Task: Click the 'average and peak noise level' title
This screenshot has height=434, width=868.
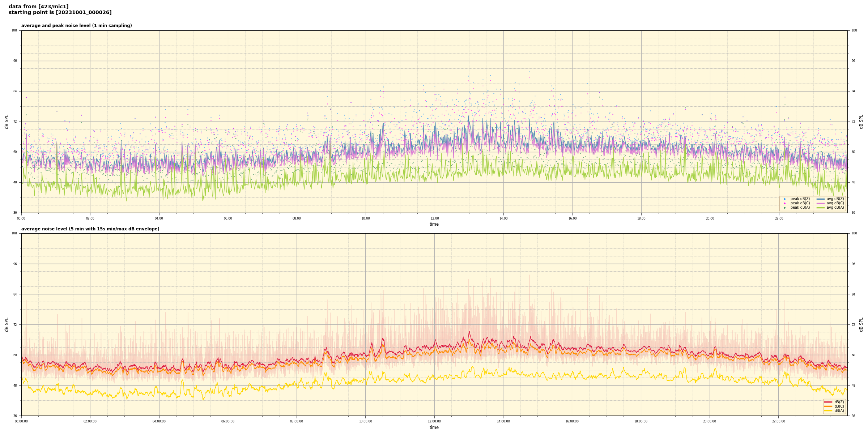Action: tap(76, 26)
